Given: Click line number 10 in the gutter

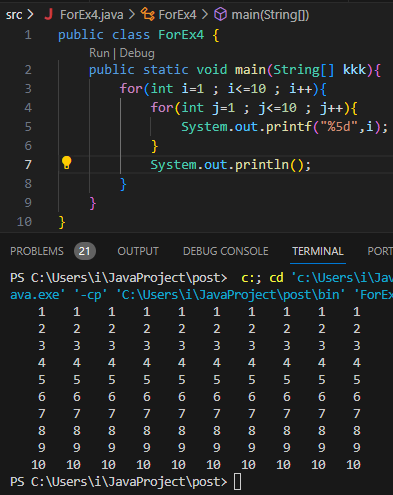Looking at the screenshot, I should point(24,222).
